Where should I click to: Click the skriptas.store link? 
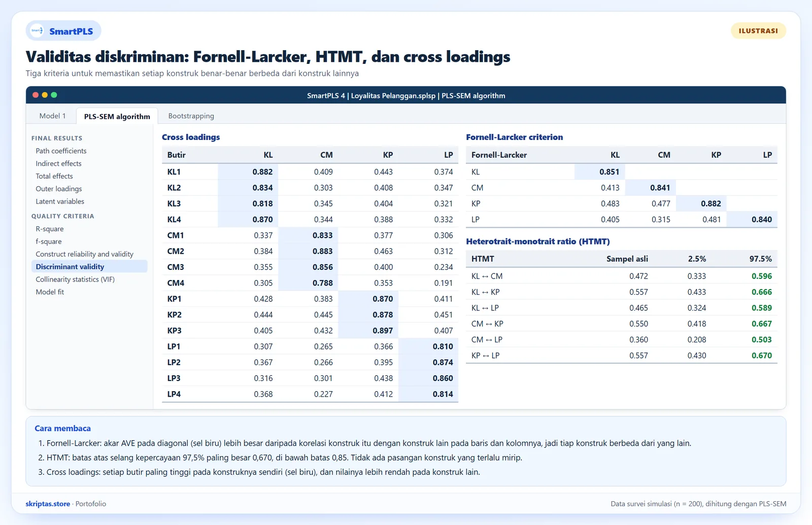pyautogui.click(x=48, y=504)
